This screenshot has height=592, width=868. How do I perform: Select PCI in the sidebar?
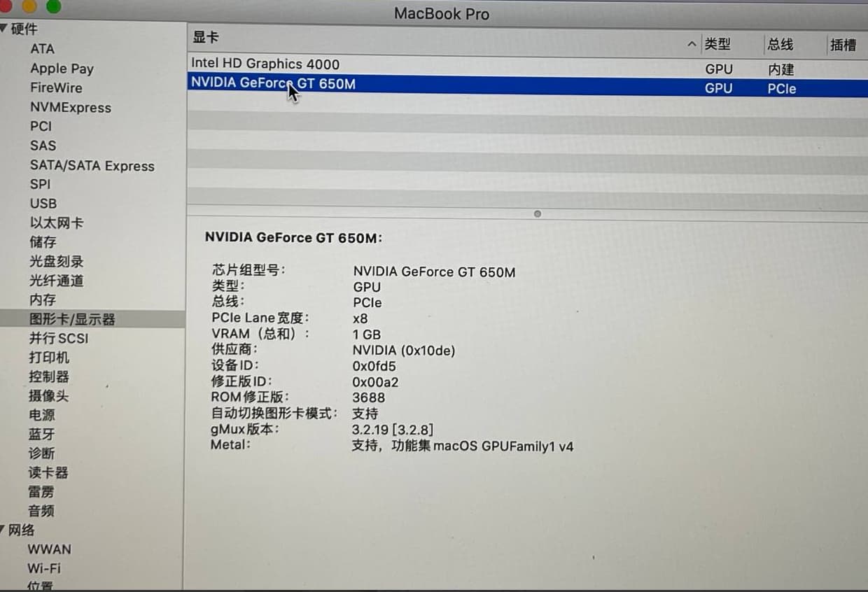tap(41, 127)
